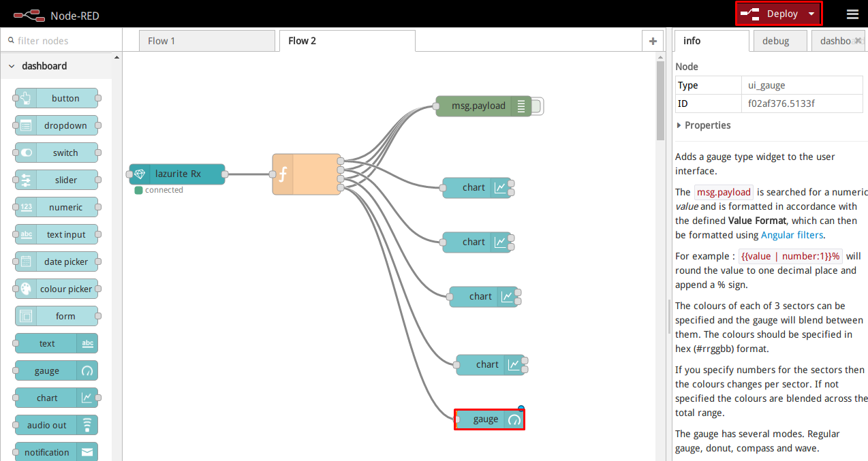Open the Angular filters link
The width and height of the screenshot is (868, 461).
(792, 235)
